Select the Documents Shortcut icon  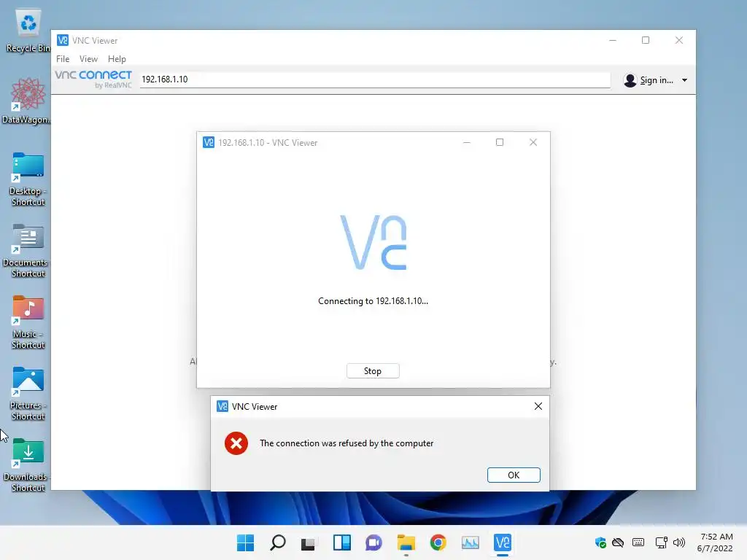tap(26, 251)
